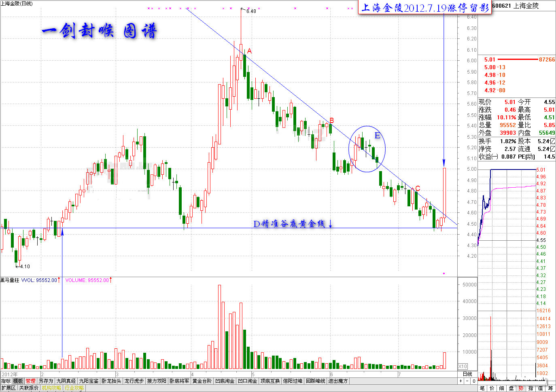
Task: Expand the 扩展区 extension area
Action: click(8, 388)
